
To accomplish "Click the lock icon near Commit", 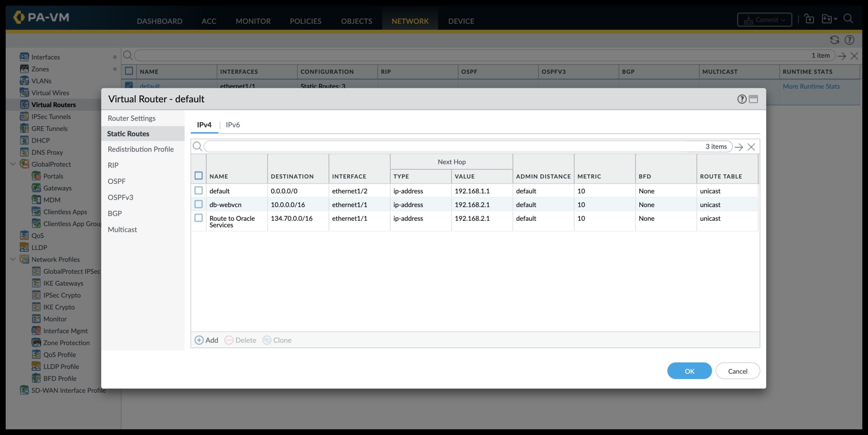I will (810, 19).
